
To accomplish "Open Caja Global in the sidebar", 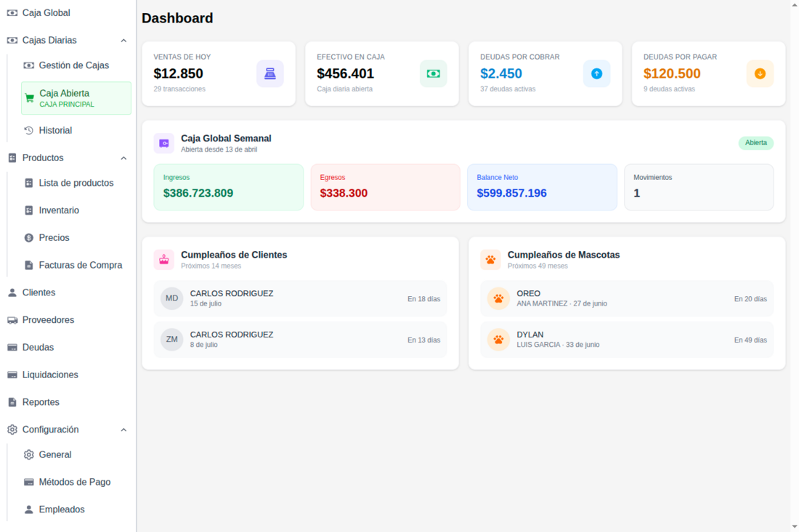I will [46, 13].
